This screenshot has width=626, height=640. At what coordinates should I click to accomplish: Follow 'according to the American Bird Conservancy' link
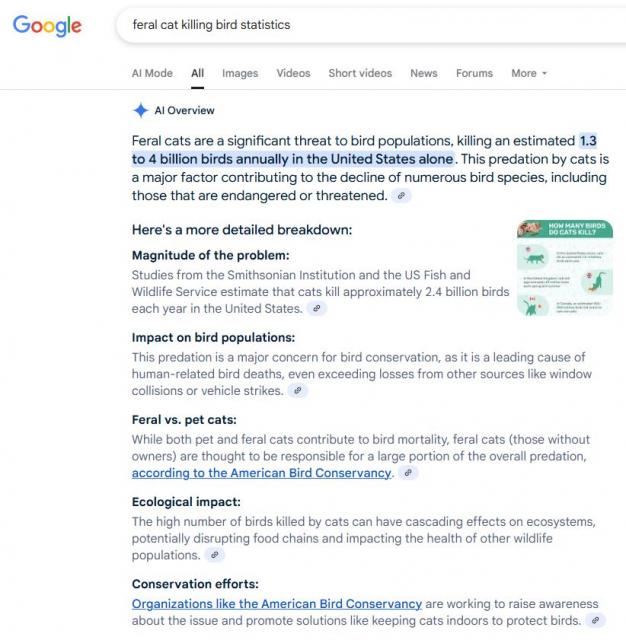click(x=262, y=473)
